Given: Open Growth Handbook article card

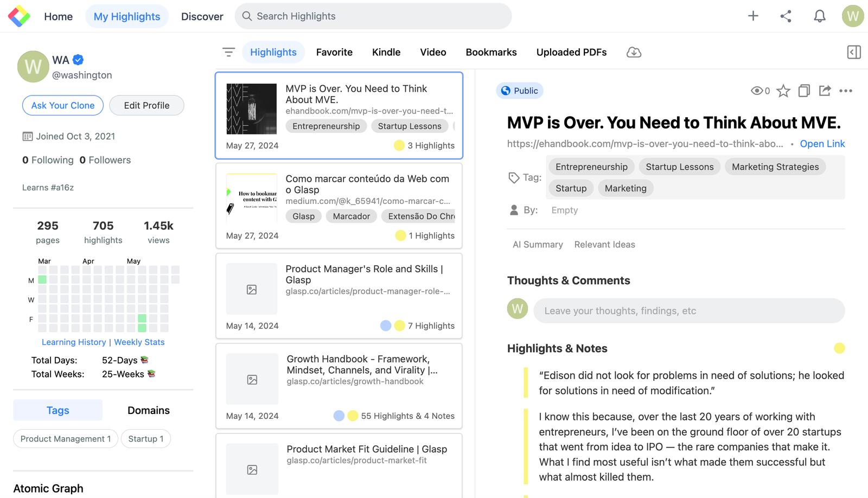Looking at the screenshot, I should 339,386.
